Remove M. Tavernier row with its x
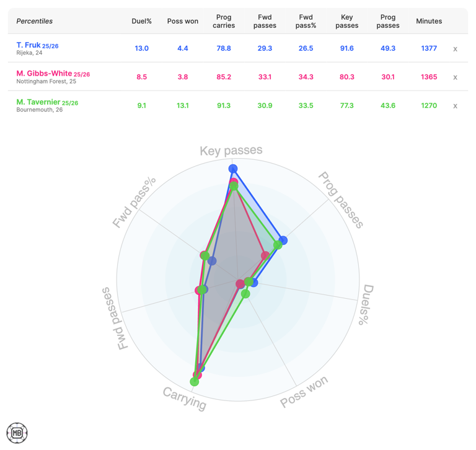This screenshot has width=476, height=450. (455, 106)
